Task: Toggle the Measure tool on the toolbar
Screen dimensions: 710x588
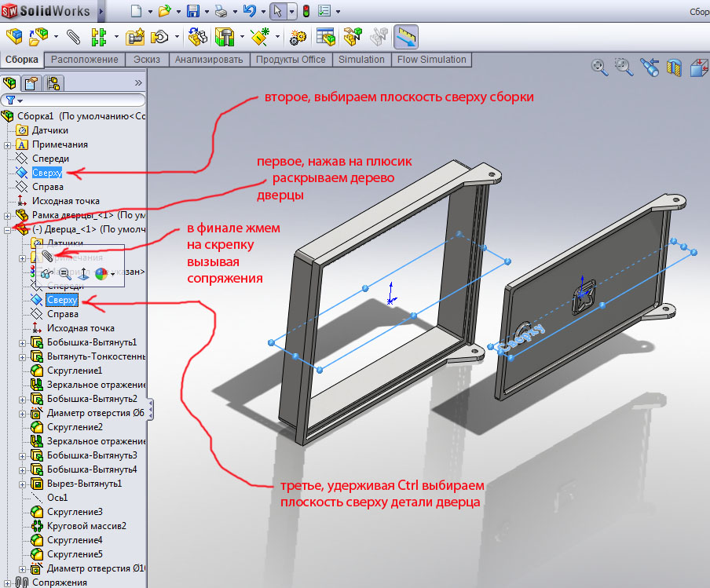Action: [x=406, y=36]
